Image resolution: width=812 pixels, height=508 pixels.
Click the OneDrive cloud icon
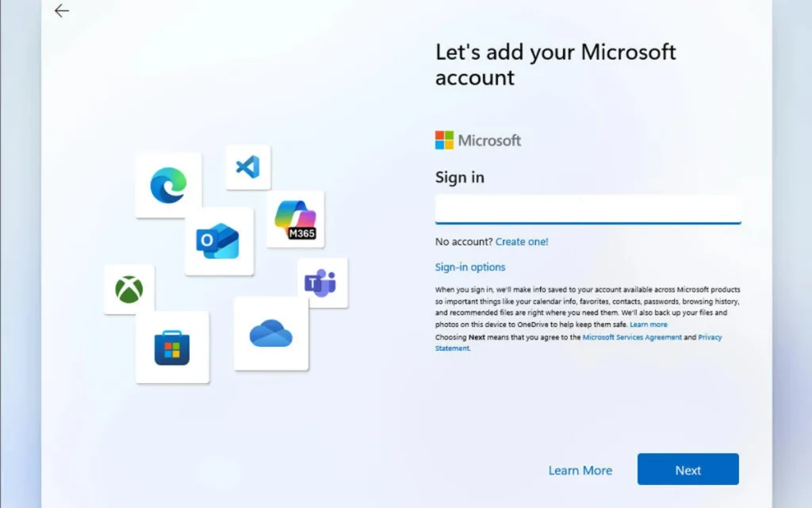(270, 335)
